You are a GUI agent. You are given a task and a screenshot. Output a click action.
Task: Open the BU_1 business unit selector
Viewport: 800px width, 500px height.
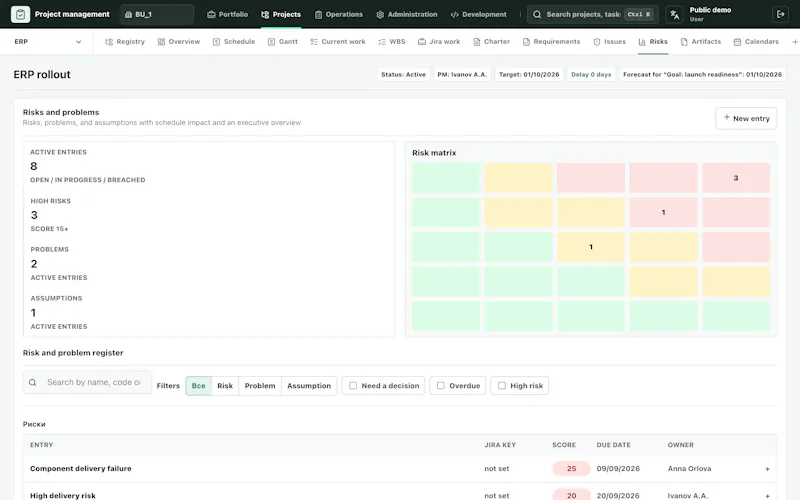click(x=157, y=14)
